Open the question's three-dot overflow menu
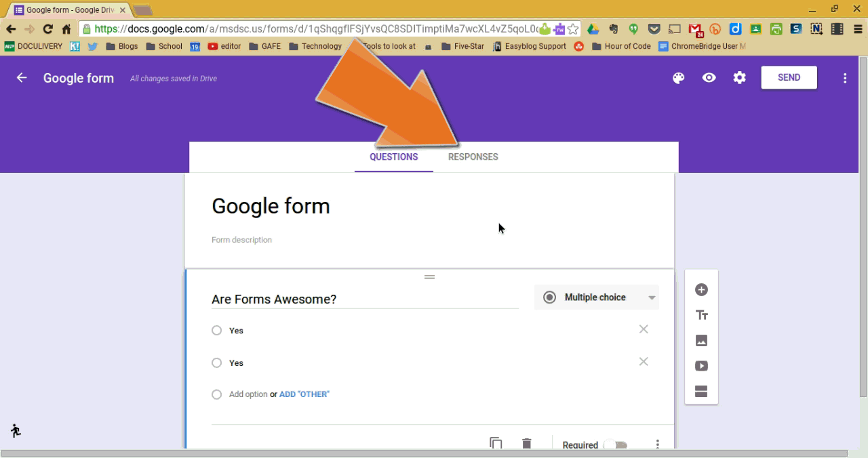The height and width of the screenshot is (458, 868). pos(657,444)
